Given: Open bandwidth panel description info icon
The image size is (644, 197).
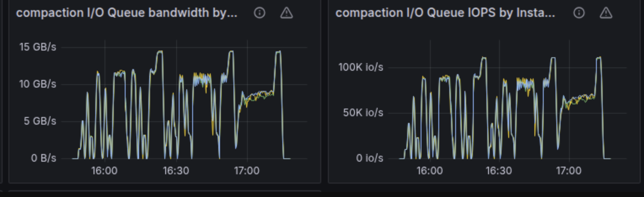Looking at the screenshot, I should pos(260,13).
